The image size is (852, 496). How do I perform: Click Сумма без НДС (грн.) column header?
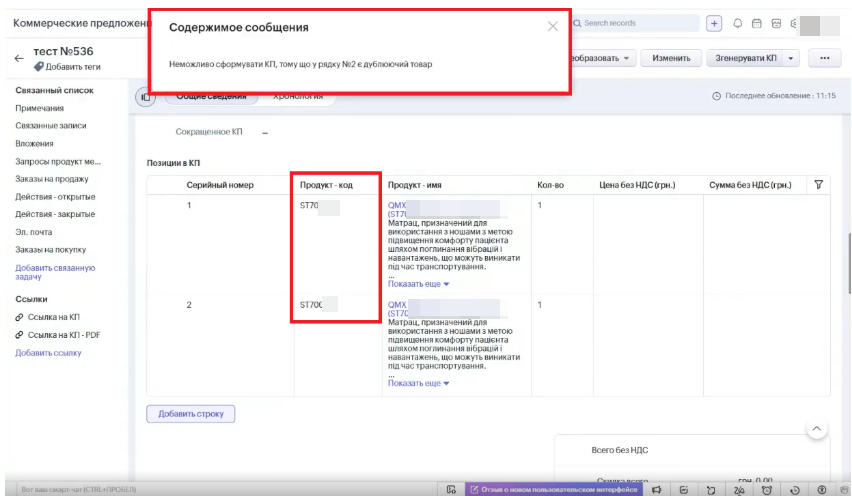tap(750, 185)
